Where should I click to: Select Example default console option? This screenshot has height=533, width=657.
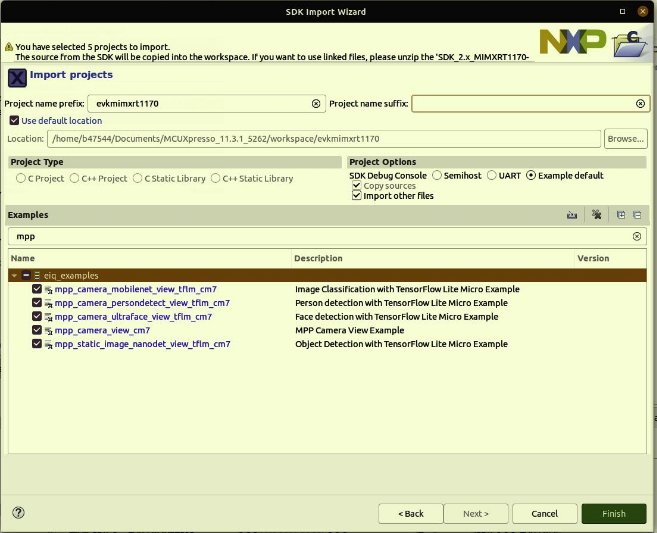coord(531,175)
